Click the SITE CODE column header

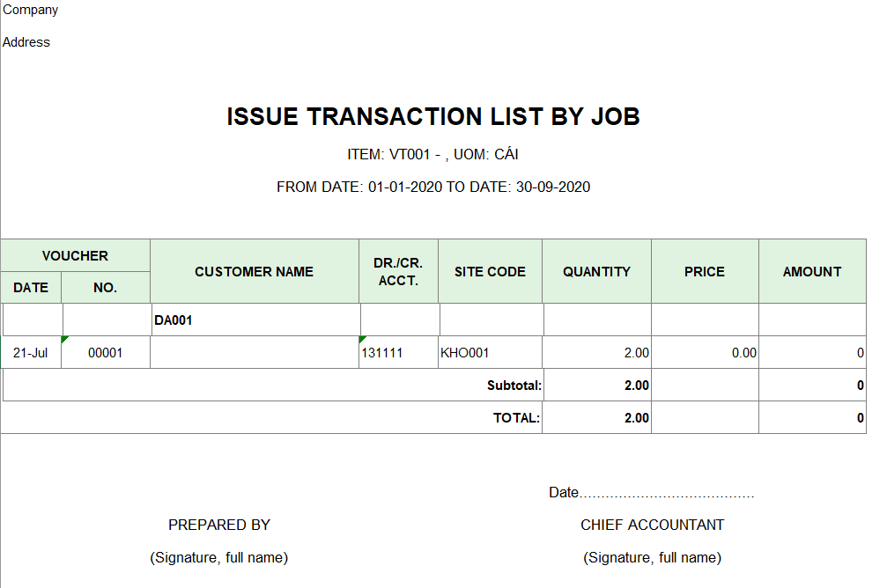490,271
